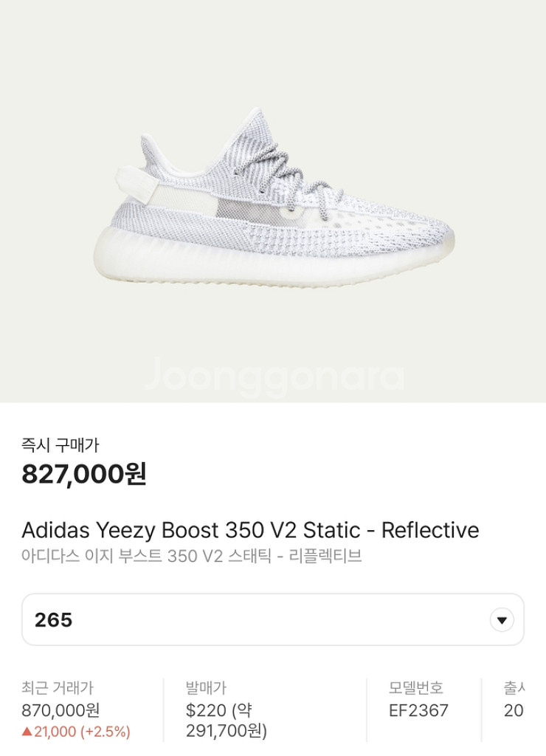Click the Joonggonara watermark logo
The image size is (546, 756).
tap(274, 375)
